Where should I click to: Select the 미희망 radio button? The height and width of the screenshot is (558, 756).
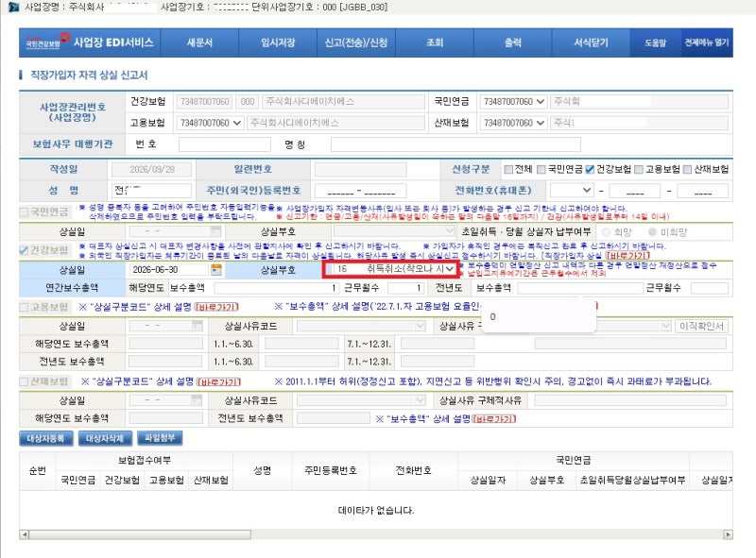[x=652, y=231]
